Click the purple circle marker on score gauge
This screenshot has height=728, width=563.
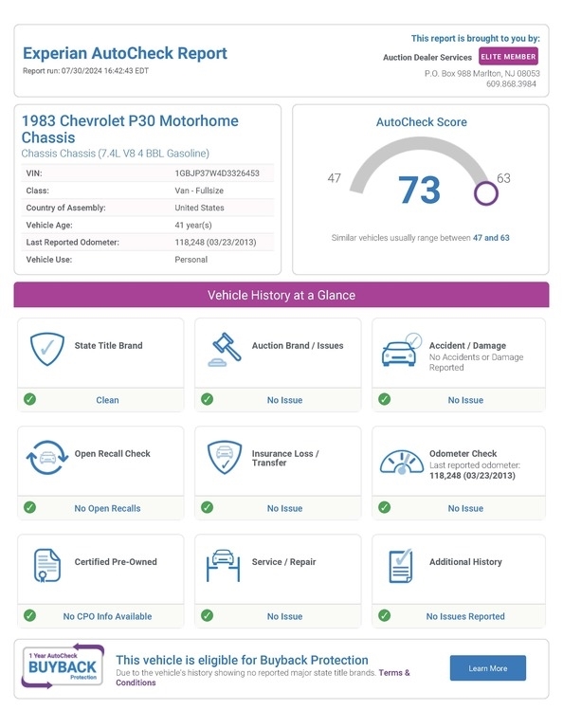coord(486,193)
